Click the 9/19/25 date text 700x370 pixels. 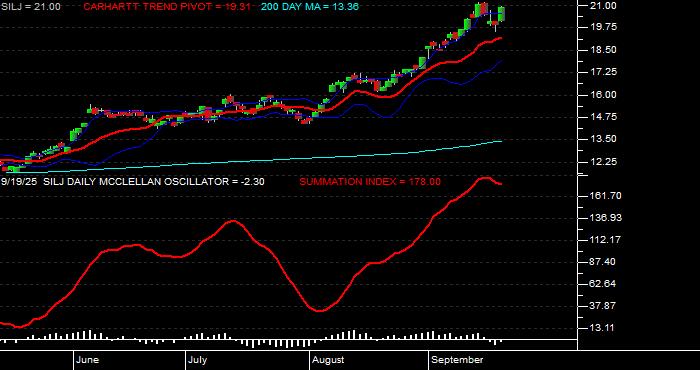(x=19, y=182)
